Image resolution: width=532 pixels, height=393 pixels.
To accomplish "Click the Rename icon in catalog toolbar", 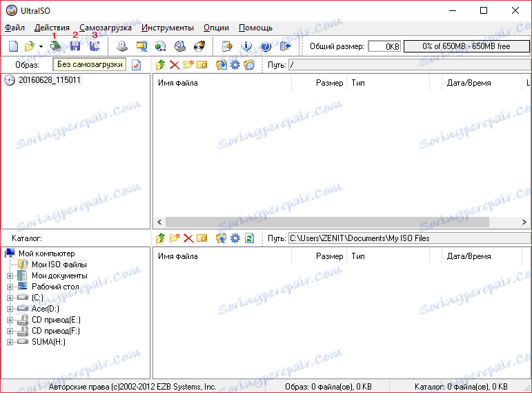I will click(202, 238).
